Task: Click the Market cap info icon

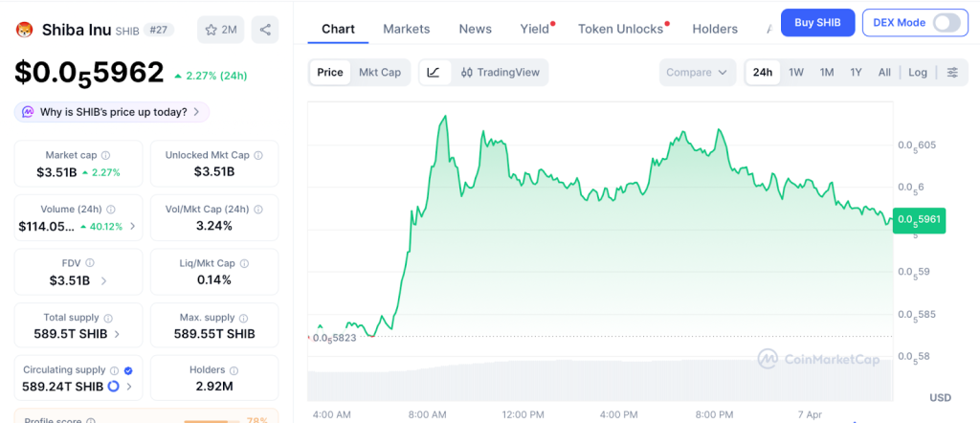Action: coord(105,155)
